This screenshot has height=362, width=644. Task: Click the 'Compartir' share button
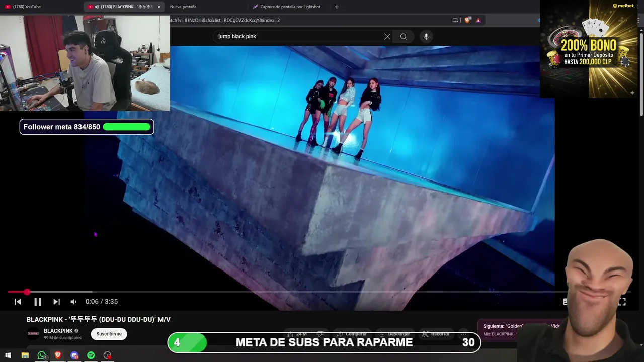tap(352, 334)
